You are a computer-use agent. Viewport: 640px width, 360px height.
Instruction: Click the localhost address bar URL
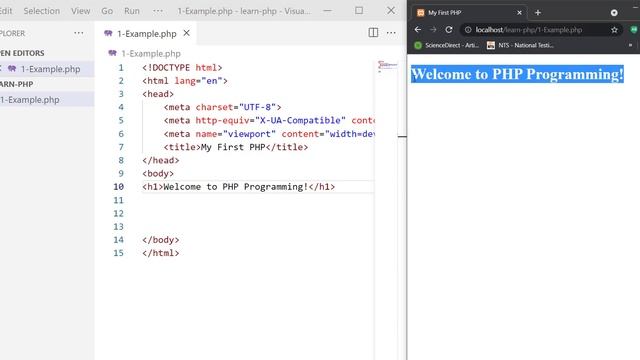(x=529, y=30)
